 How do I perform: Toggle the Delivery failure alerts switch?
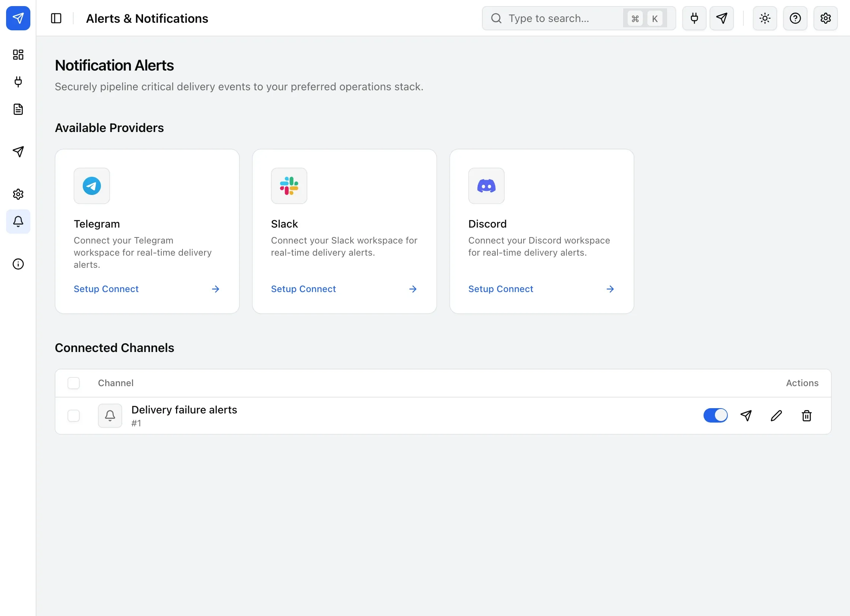coord(716,415)
